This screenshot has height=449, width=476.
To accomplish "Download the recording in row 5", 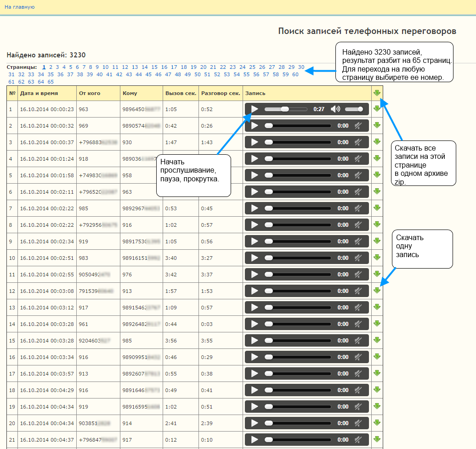I will click(377, 175).
